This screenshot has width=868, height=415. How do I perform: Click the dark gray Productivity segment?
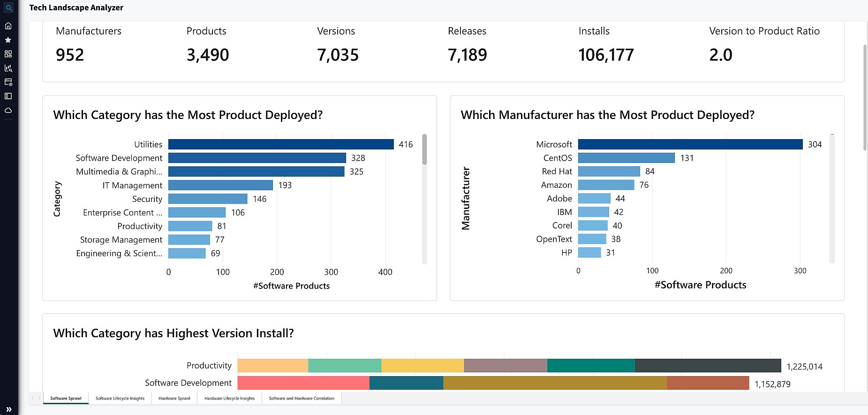708,365
